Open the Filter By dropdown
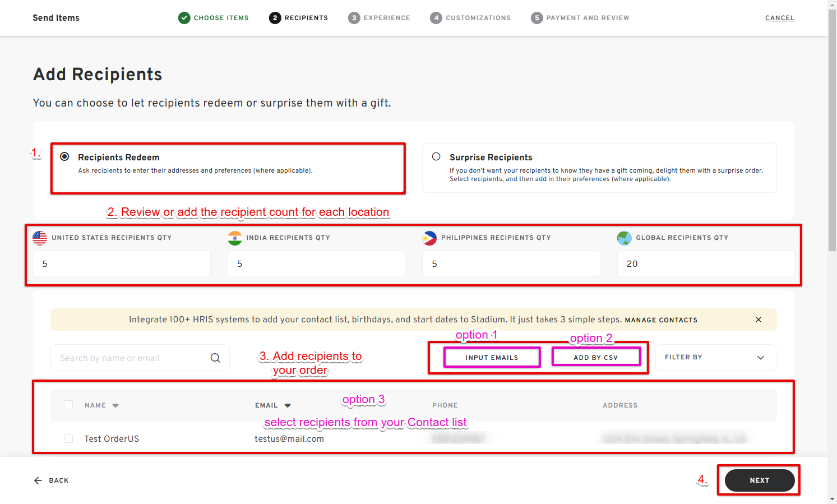 [715, 358]
